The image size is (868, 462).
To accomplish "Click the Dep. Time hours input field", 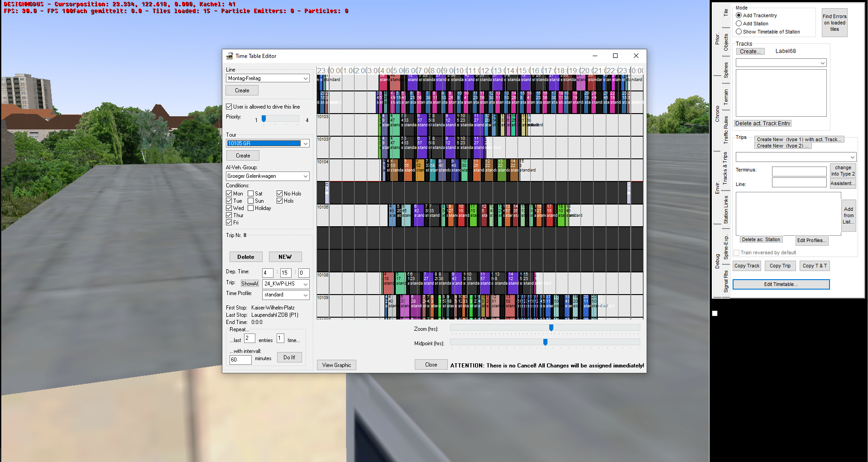I will point(267,273).
